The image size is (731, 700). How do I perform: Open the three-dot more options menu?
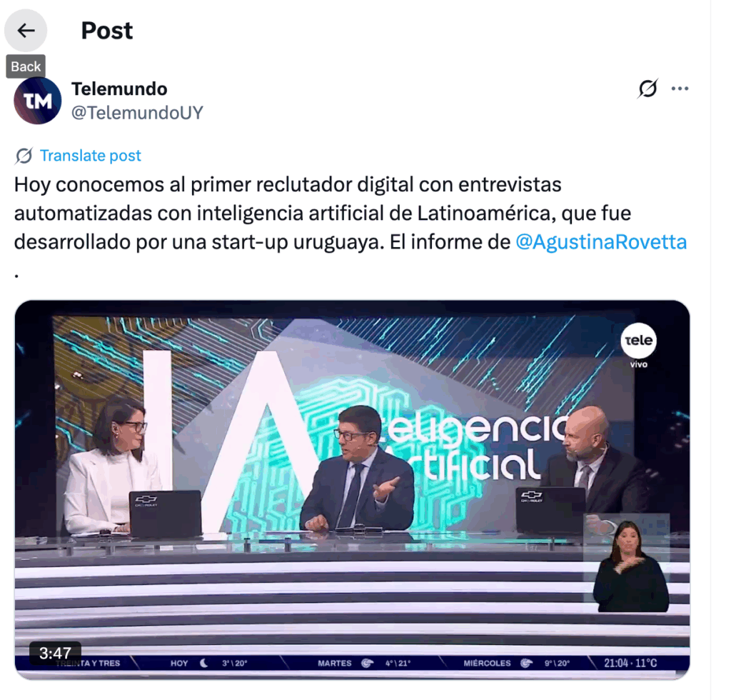(x=680, y=88)
